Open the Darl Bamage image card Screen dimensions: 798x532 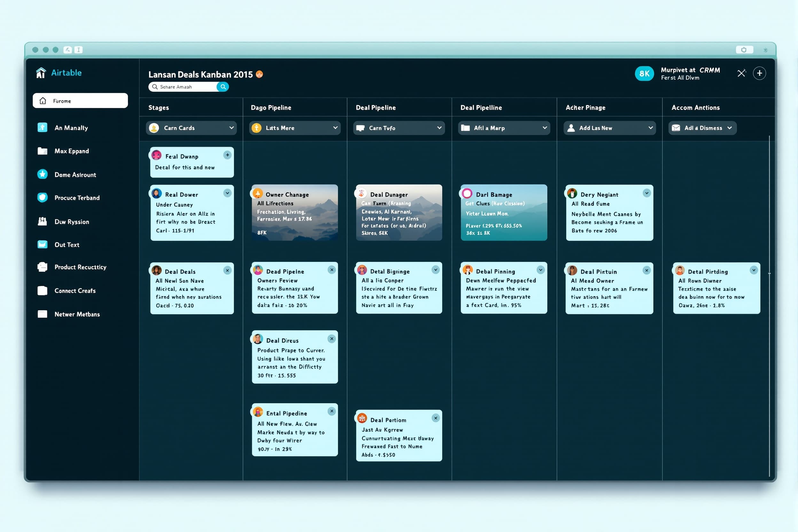(504, 213)
